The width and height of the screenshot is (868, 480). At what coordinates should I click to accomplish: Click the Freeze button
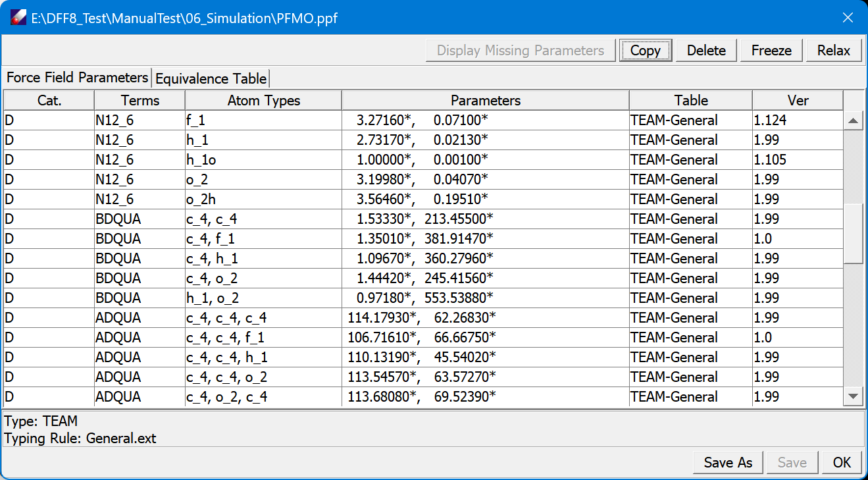[771, 50]
